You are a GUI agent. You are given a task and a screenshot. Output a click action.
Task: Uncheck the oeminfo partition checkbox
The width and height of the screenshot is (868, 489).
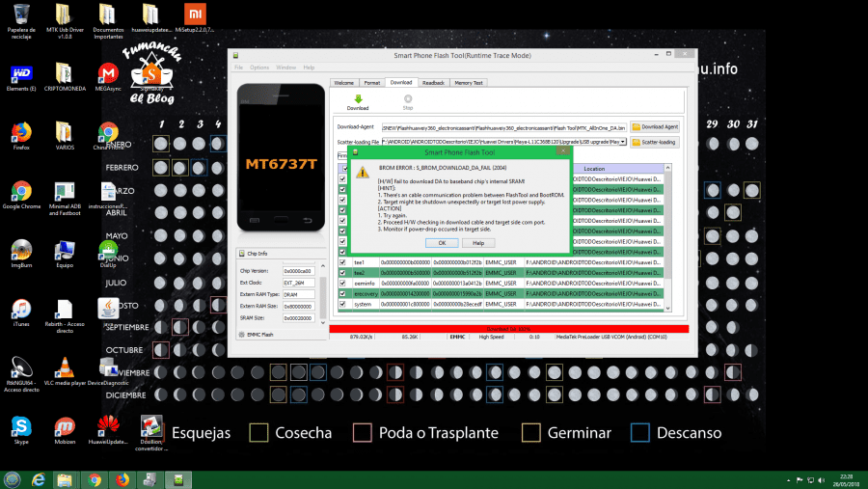click(342, 283)
